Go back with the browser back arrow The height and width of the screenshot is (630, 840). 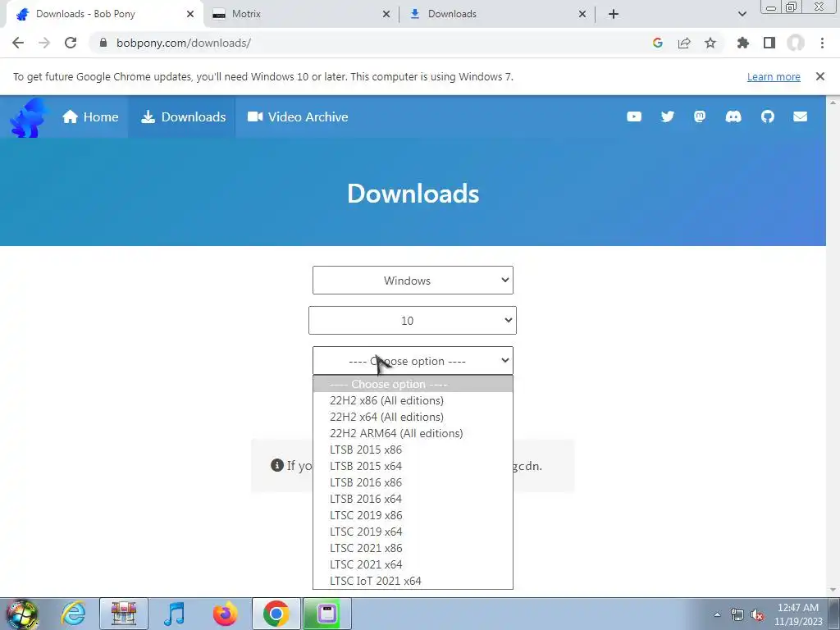[18, 43]
